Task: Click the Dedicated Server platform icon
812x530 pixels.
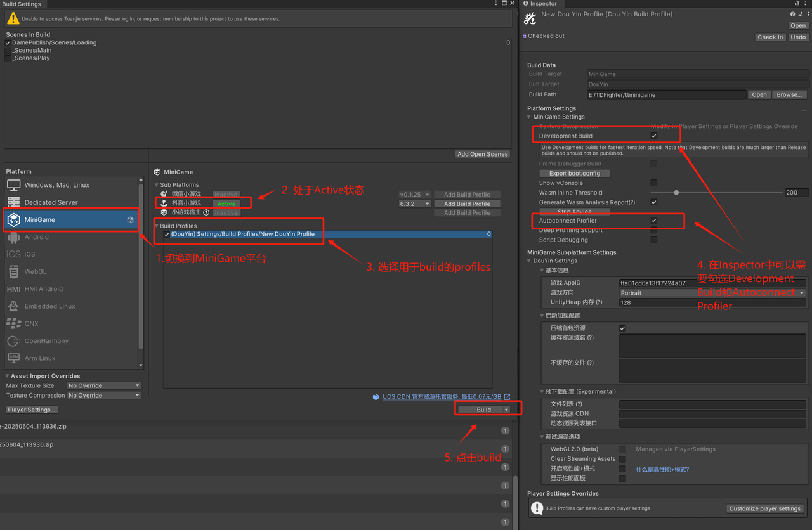Action: [13, 202]
